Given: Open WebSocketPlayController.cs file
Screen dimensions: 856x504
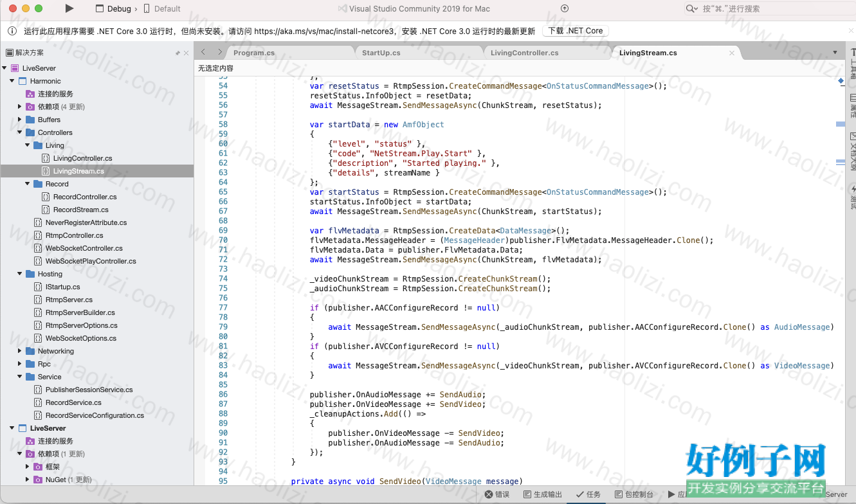Looking at the screenshot, I should tap(91, 261).
